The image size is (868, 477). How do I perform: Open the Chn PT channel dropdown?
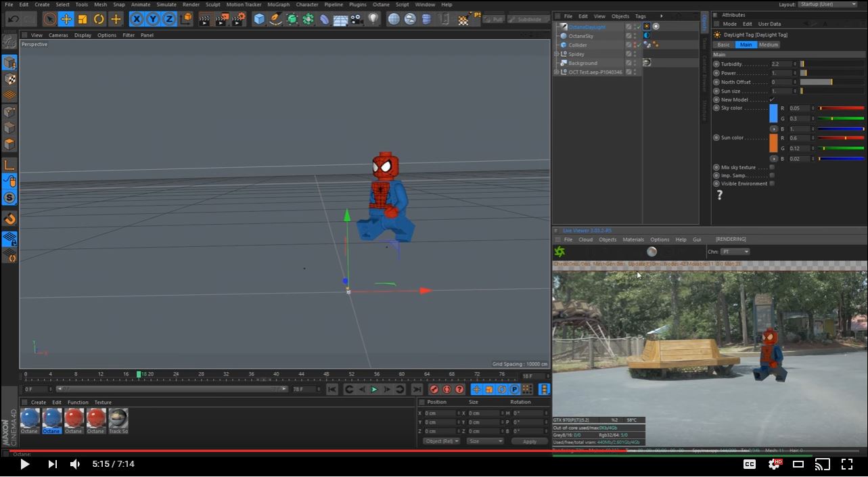point(735,252)
